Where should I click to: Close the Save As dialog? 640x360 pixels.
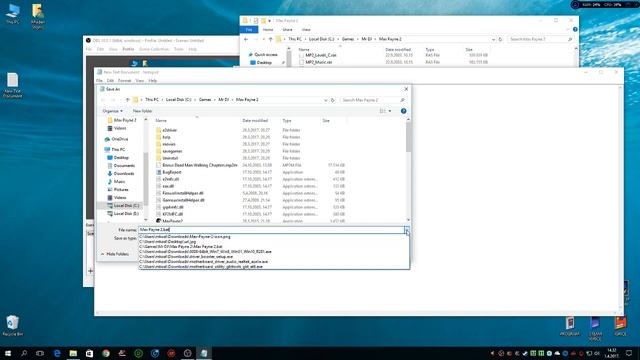(x=406, y=89)
